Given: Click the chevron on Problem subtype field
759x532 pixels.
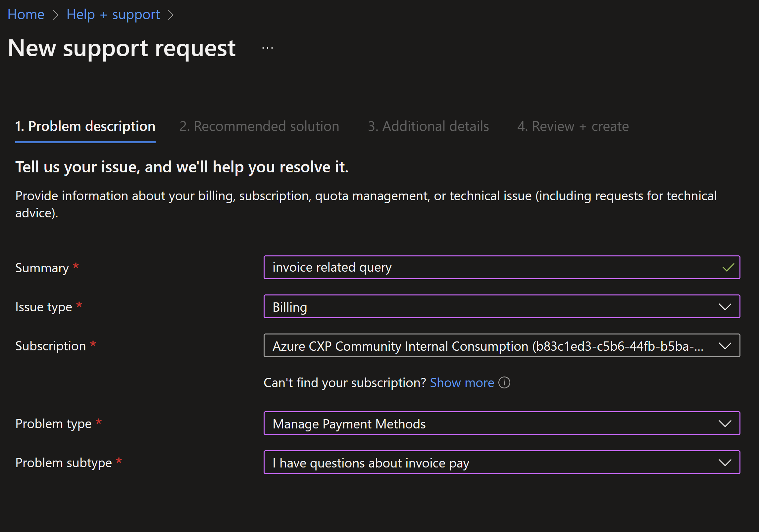Looking at the screenshot, I should click(725, 463).
